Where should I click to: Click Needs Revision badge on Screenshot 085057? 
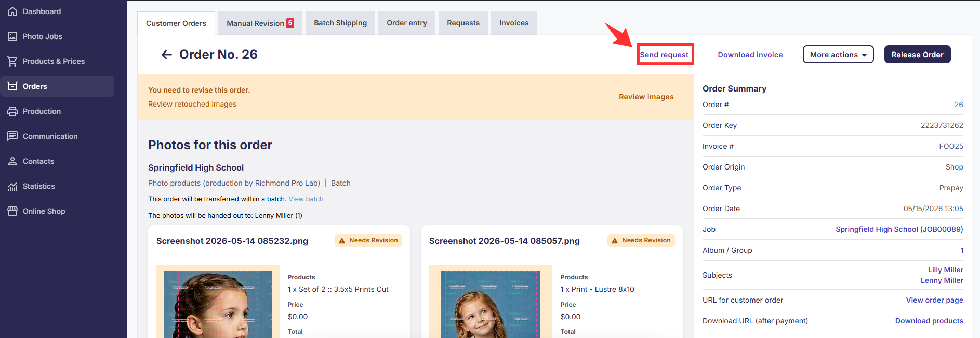(x=641, y=240)
